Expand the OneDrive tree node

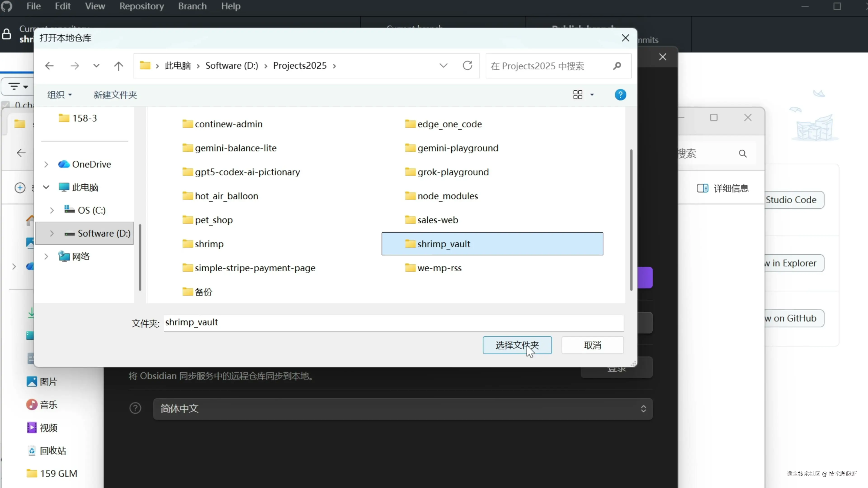46,164
